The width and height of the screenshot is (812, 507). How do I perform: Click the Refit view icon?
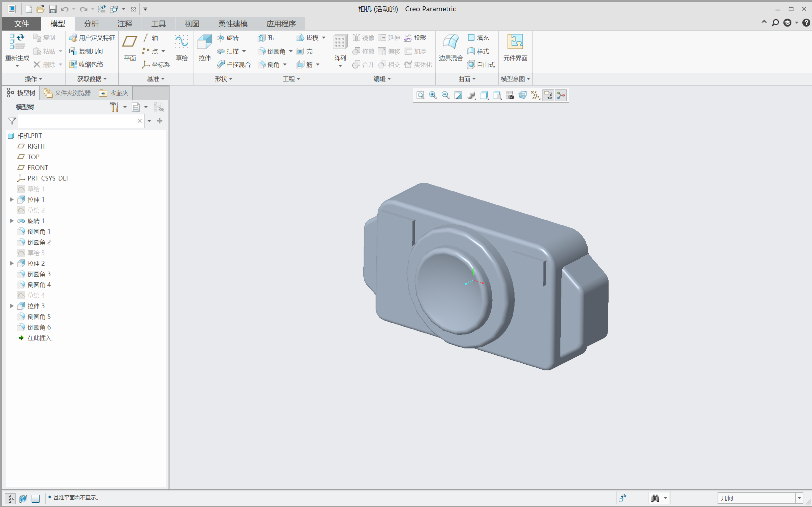click(420, 95)
